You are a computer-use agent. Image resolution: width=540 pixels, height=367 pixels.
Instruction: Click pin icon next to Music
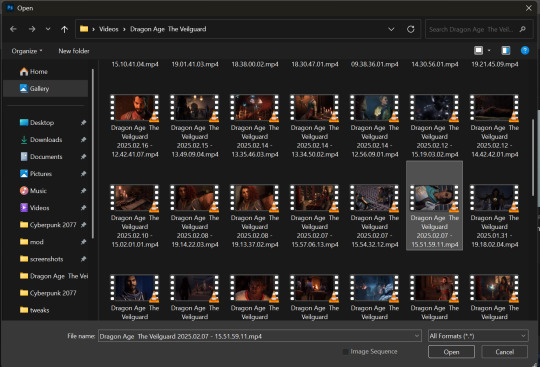click(x=83, y=191)
